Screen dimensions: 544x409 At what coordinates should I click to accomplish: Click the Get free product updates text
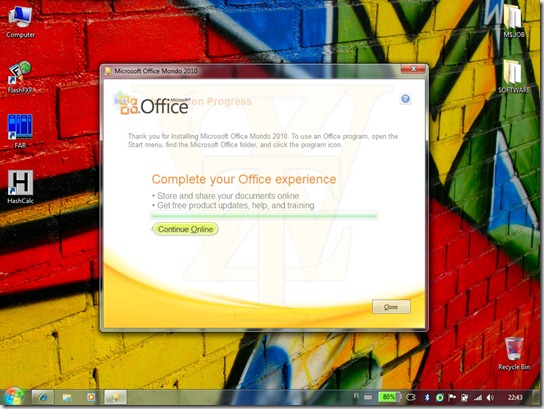coord(235,205)
